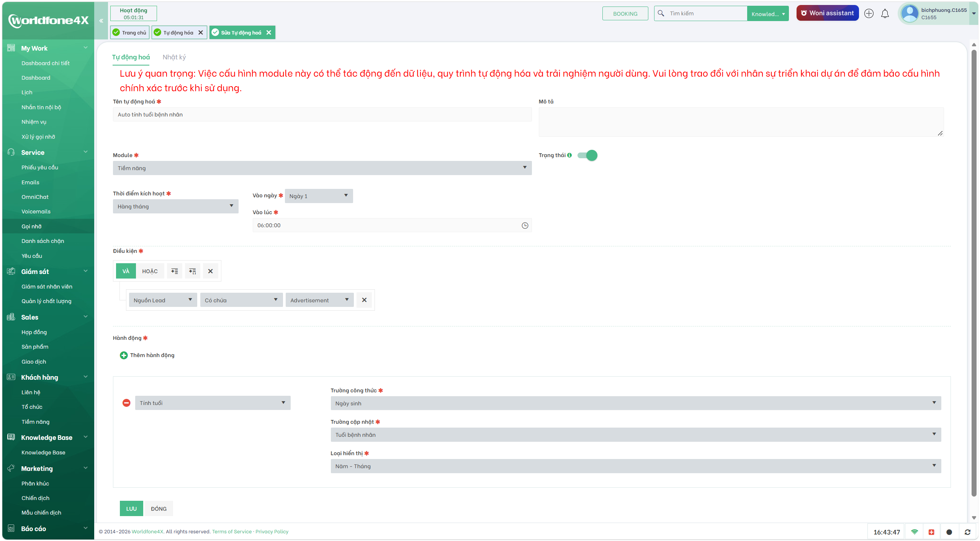Click the add group icon in conditions

click(193, 271)
